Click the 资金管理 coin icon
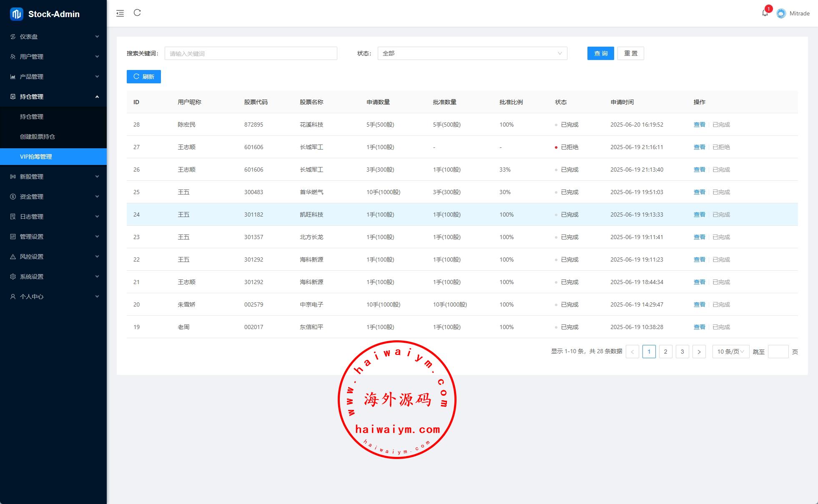The height and width of the screenshot is (504, 818). pos(13,197)
